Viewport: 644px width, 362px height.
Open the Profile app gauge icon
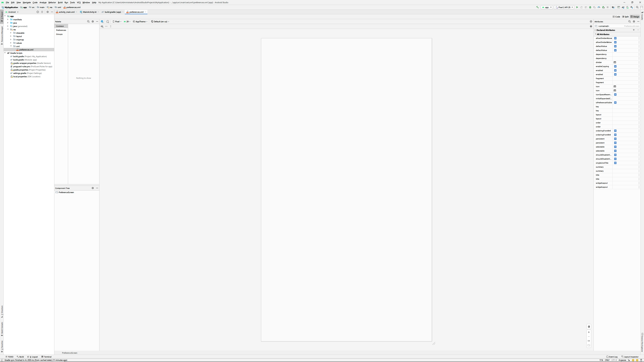599,7
